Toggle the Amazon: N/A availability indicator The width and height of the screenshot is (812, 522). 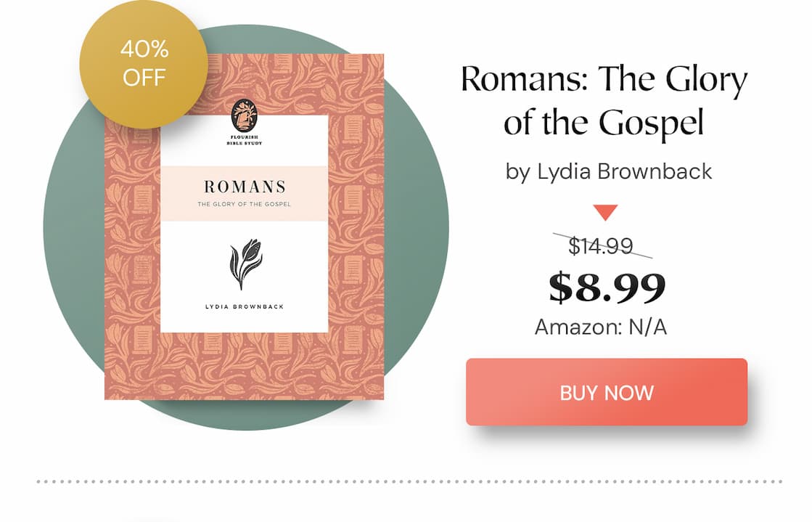(x=602, y=327)
